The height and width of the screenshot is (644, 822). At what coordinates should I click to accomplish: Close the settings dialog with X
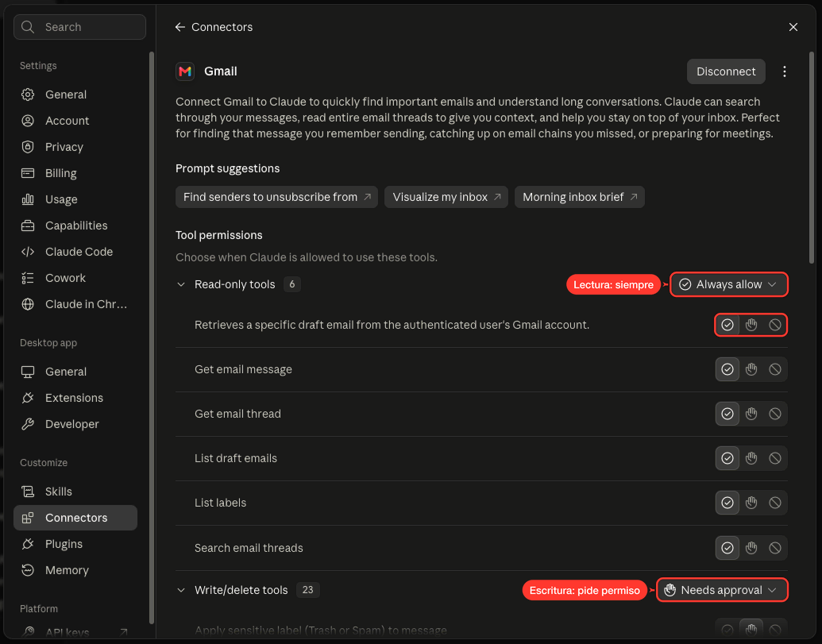pyautogui.click(x=793, y=27)
